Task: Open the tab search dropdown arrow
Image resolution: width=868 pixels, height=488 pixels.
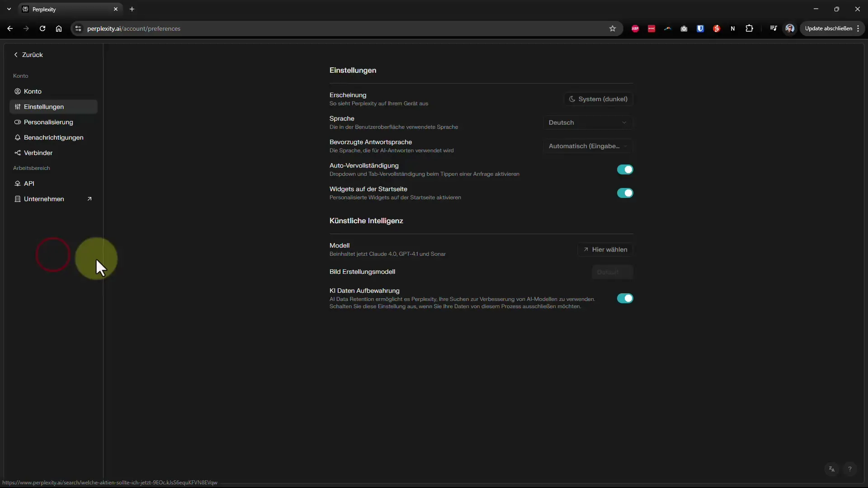Action: pos(9,9)
